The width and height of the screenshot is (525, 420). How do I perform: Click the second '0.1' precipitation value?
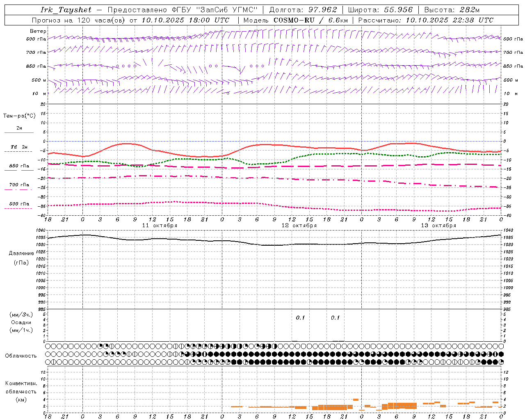click(x=335, y=318)
